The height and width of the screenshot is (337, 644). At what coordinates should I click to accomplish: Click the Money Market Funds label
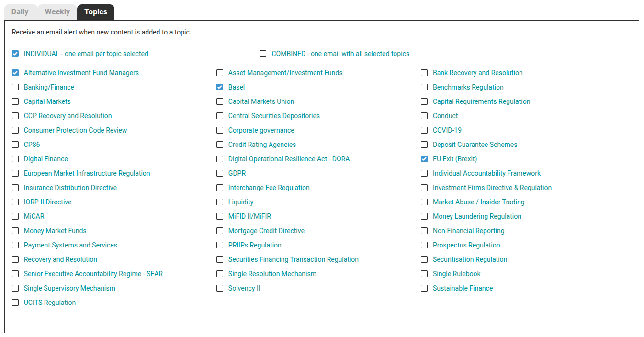coord(55,231)
